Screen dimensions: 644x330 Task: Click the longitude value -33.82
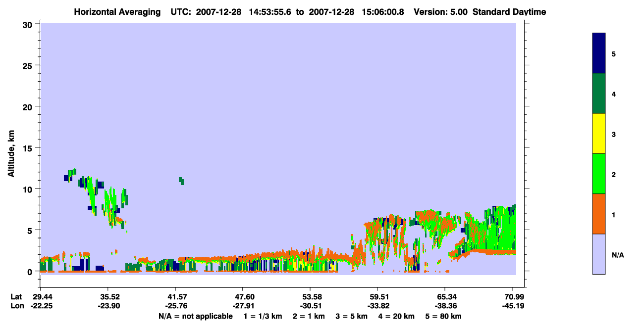pyautogui.click(x=378, y=306)
